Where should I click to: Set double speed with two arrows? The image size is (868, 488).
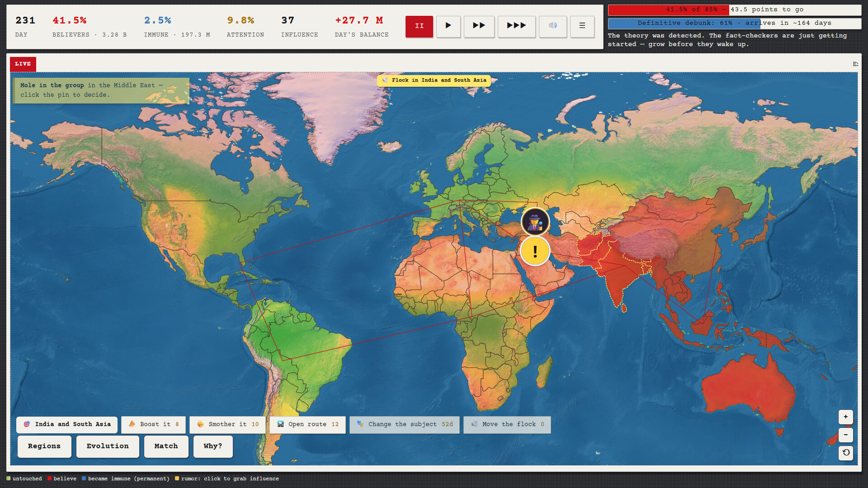[x=479, y=26]
